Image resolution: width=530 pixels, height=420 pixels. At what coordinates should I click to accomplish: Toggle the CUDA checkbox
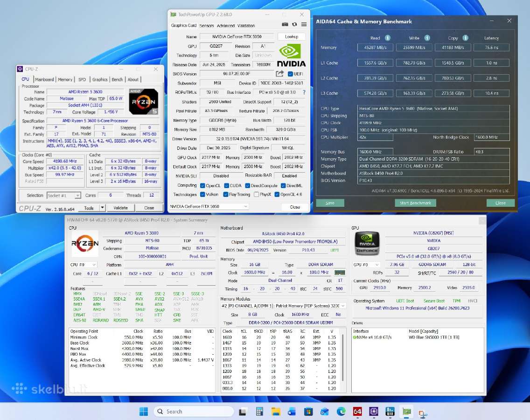tap(226, 186)
